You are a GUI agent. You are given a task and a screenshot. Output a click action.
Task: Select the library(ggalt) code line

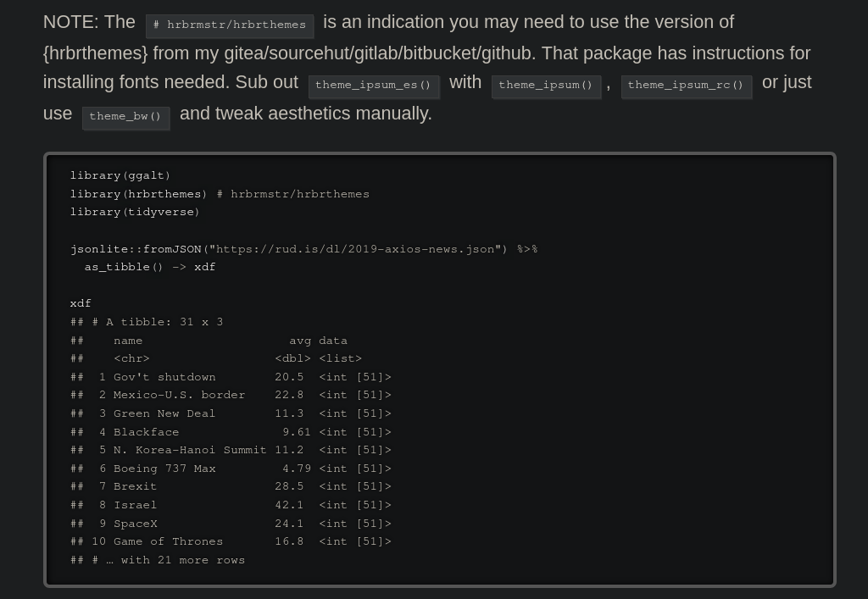pos(119,175)
